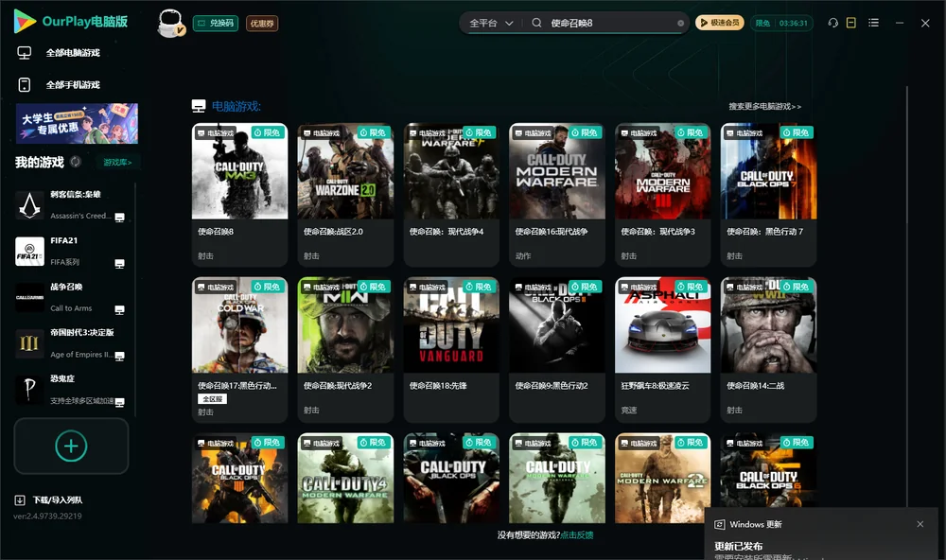Click the OurPlay logo icon
Image resolution: width=946 pixels, height=560 pixels.
(25, 21)
